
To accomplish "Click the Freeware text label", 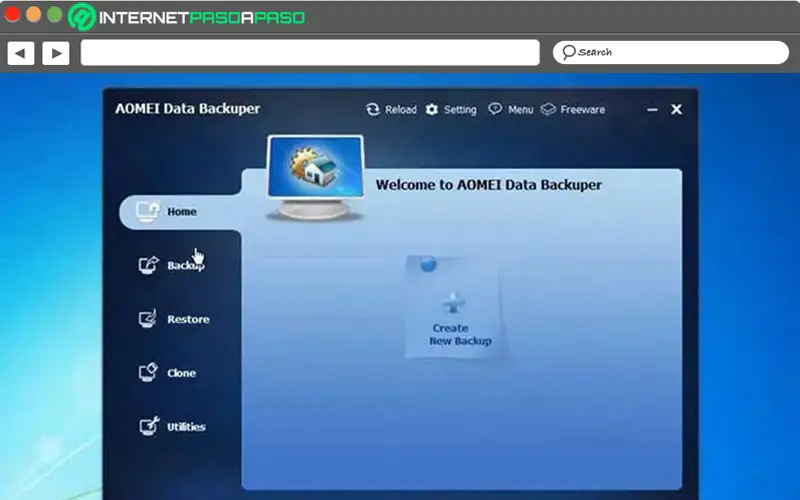I will (x=583, y=110).
